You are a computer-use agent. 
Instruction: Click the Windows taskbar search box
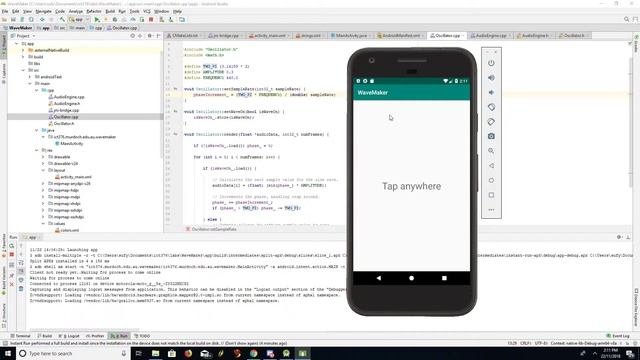tap(73, 353)
